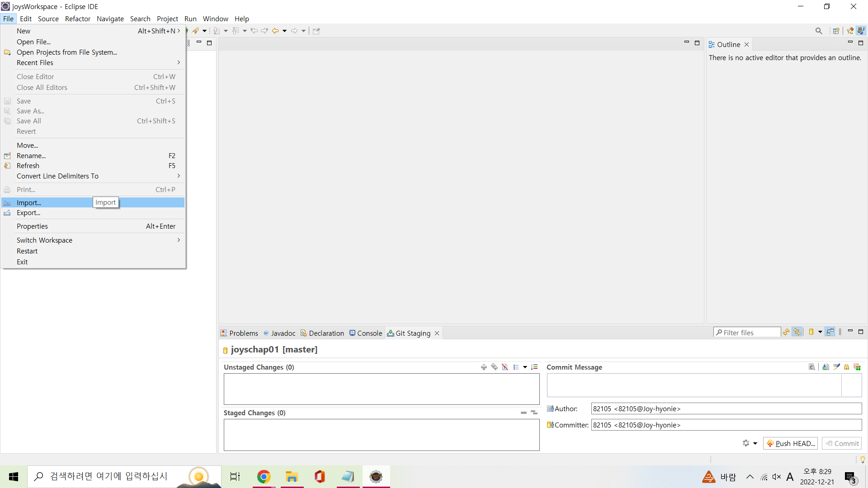Choose Restart from the File menu
The height and width of the screenshot is (488, 868).
click(x=93, y=251)
